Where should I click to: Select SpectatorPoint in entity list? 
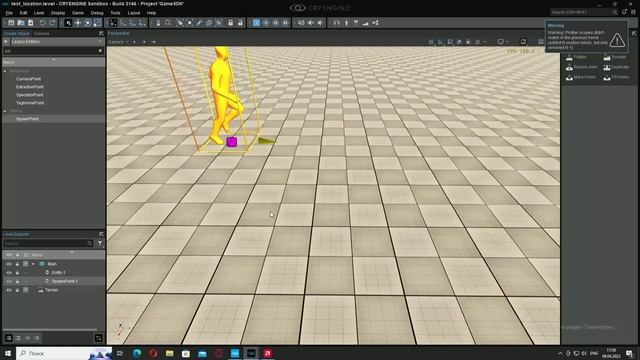click(30, 95)
